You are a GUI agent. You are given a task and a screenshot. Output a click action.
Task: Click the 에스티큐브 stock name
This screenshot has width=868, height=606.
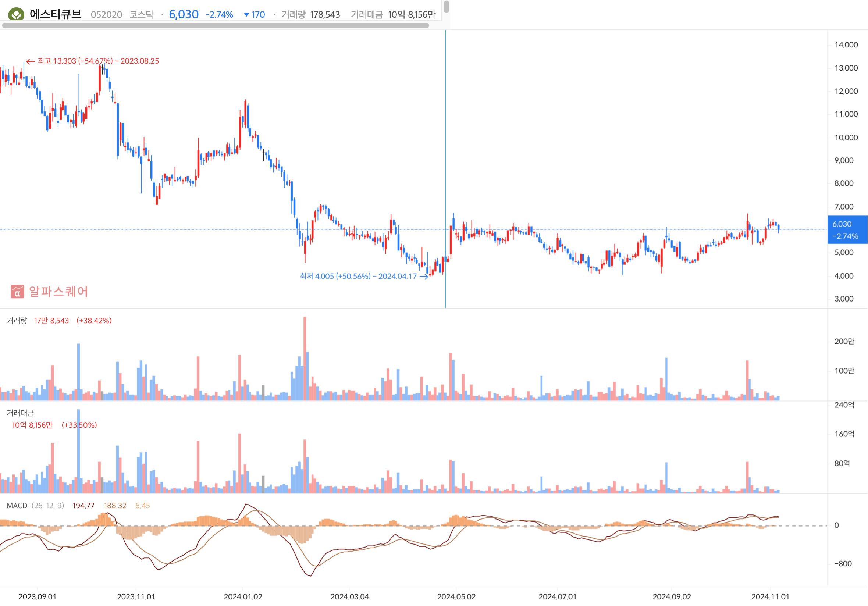coord(56,14)
